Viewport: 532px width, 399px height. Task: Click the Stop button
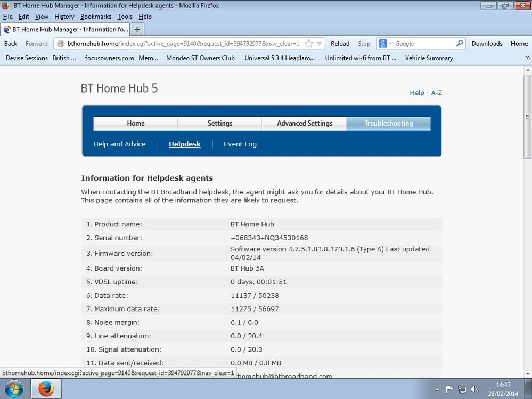[x=364, y=44]
